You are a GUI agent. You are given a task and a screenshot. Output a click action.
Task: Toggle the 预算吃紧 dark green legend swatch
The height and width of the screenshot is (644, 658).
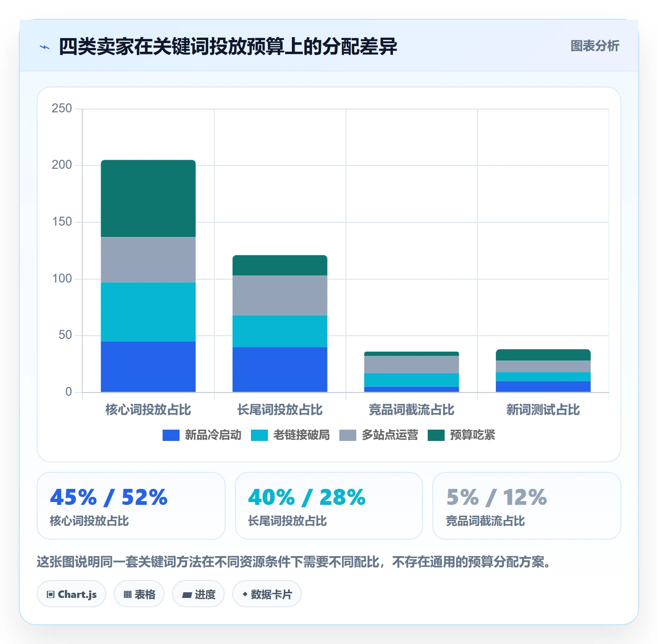436,435
